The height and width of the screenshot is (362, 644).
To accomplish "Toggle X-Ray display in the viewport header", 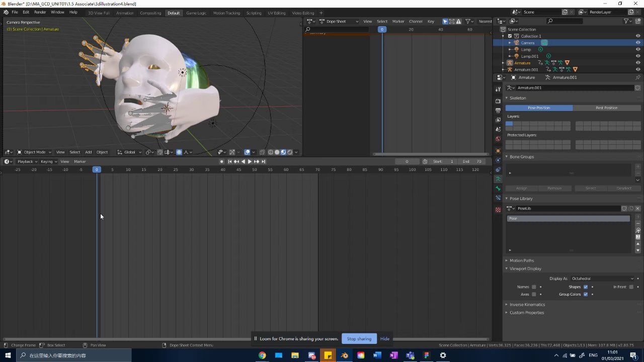I will click(262, 152).
